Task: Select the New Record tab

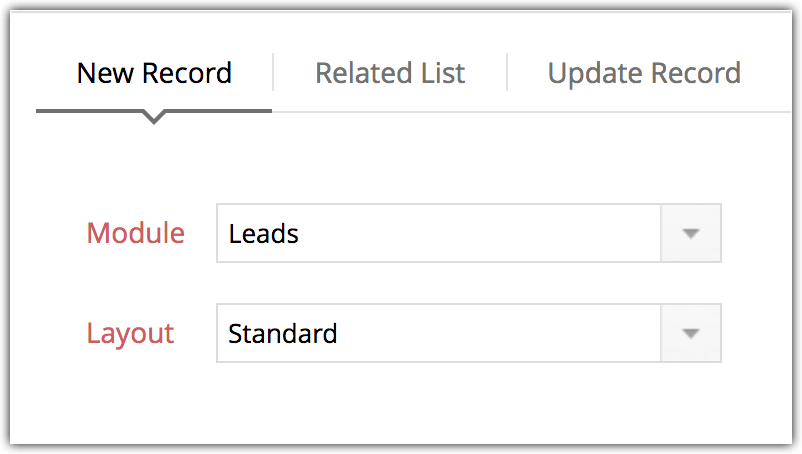Action: (x=154, y=73)
